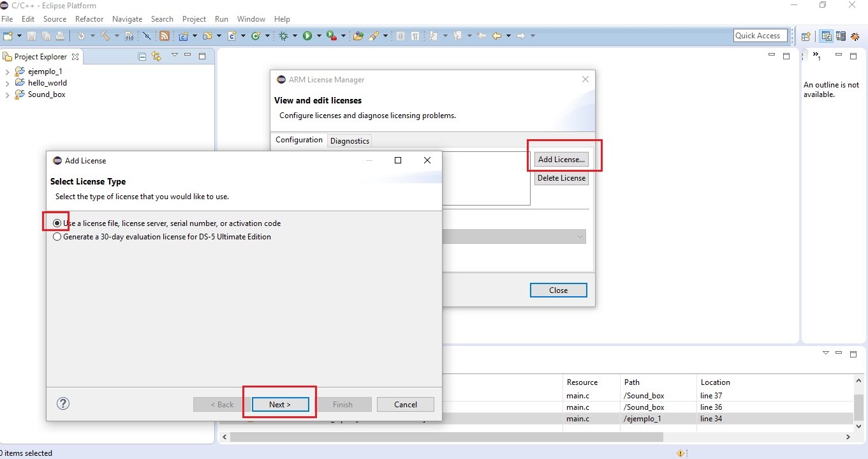
Task: Click the green Run play icon
Action: (307, 36)
